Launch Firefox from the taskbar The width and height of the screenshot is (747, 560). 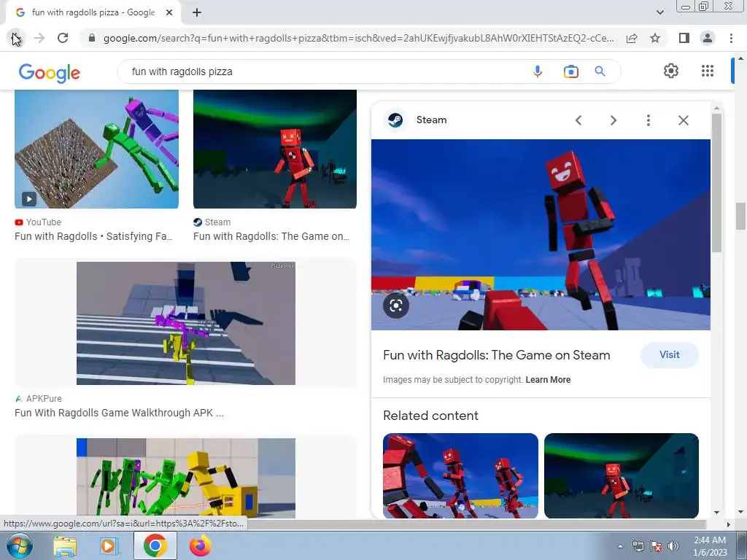200,546
